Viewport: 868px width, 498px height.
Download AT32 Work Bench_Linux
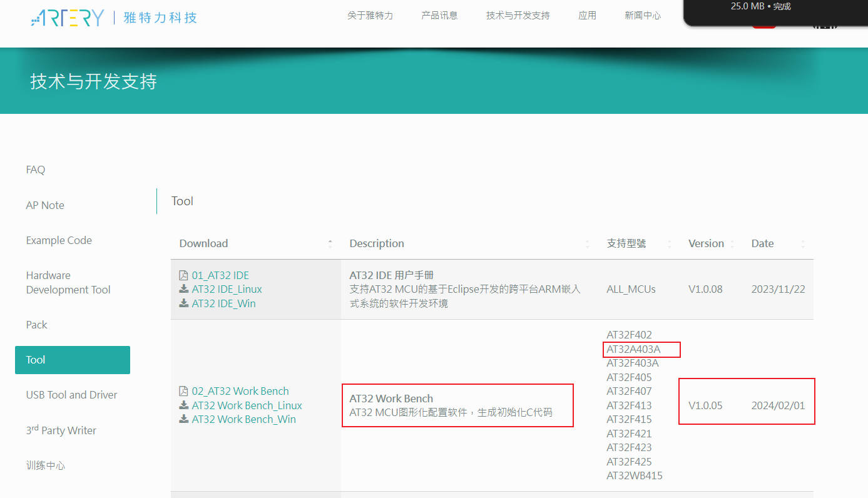point(247,405)
